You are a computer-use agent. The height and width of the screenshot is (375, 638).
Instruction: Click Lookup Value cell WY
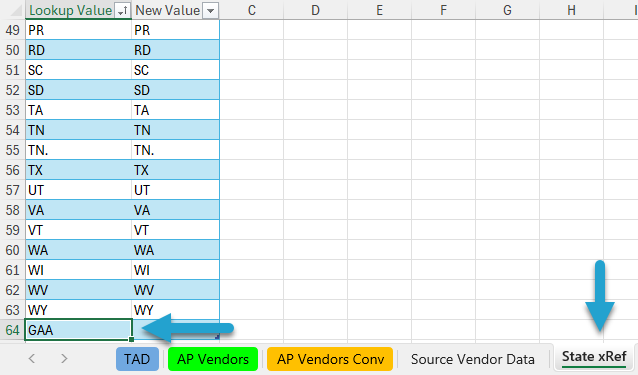tap(79, 310)
